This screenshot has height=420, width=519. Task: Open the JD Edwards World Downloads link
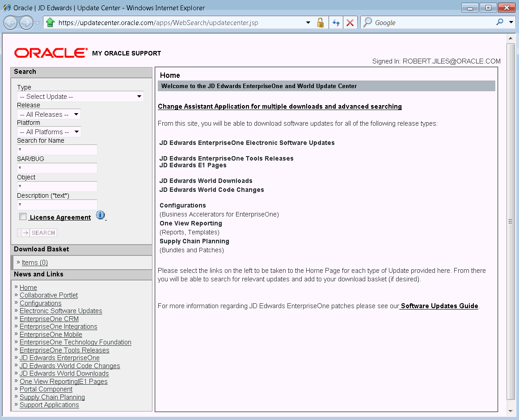click(64, 373)
